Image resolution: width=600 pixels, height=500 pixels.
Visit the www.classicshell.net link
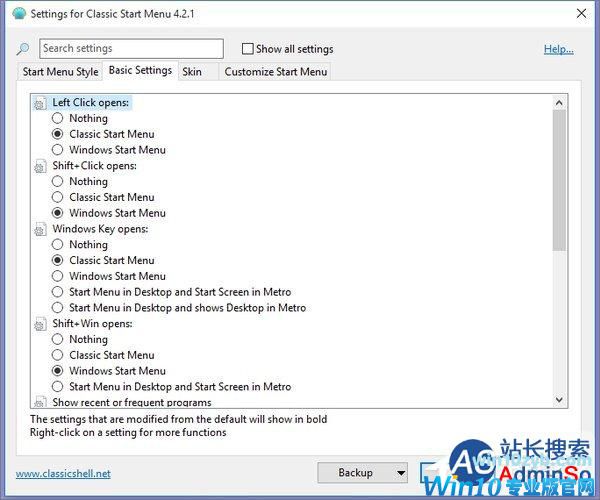[x=63, y=473]
